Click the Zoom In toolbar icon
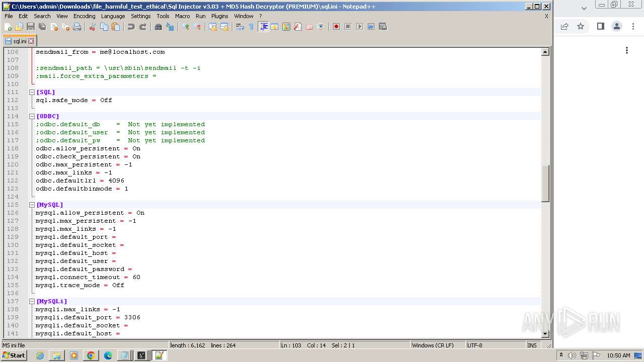 (x=186, y=27)
